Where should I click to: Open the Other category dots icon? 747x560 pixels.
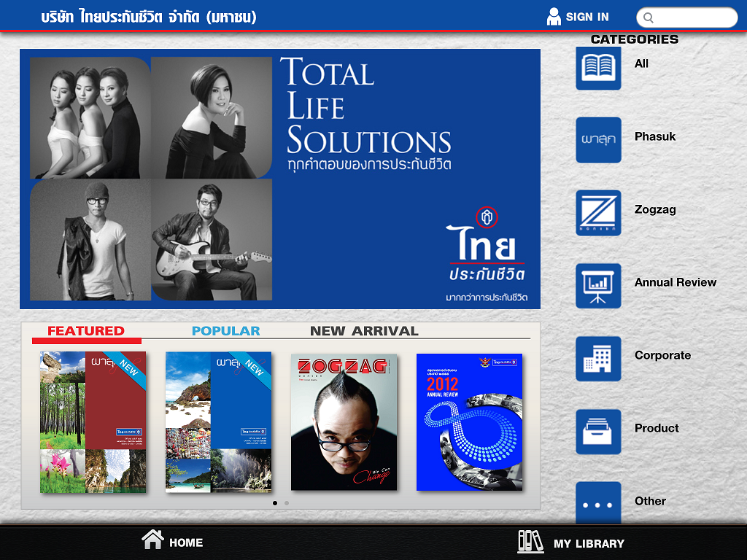(x=598, y=503)
